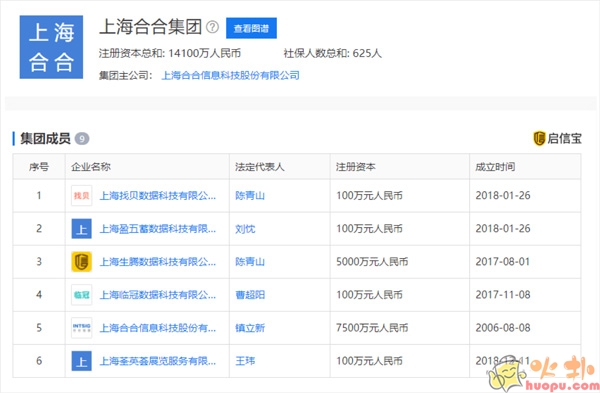
Task: Click the yellow shield logo in row 3
Action: [82, 262]
